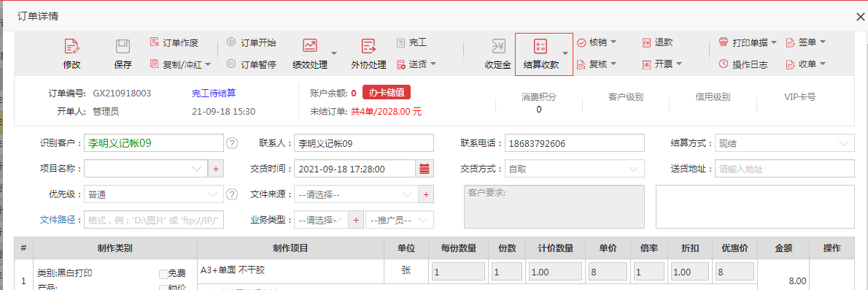Start the order via 订单开始
The image size is (868, 290).
[252, 42]
